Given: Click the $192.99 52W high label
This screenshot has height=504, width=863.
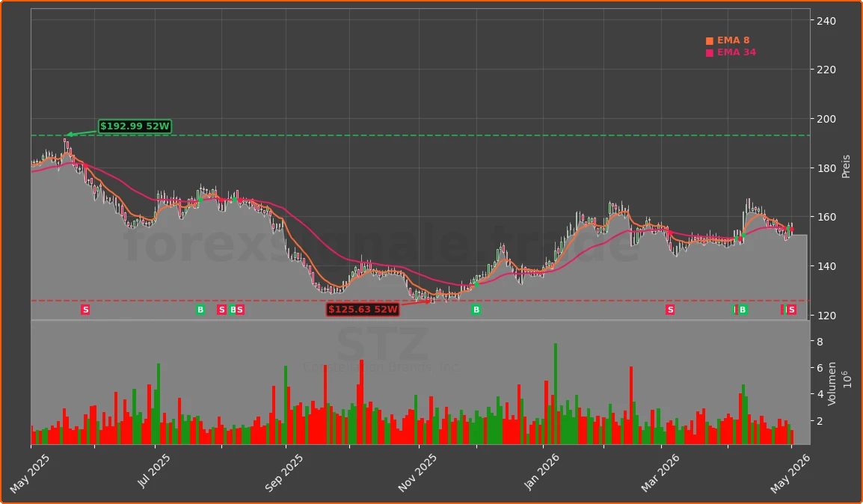Looking at the screenshot, I should pos(135,126).
